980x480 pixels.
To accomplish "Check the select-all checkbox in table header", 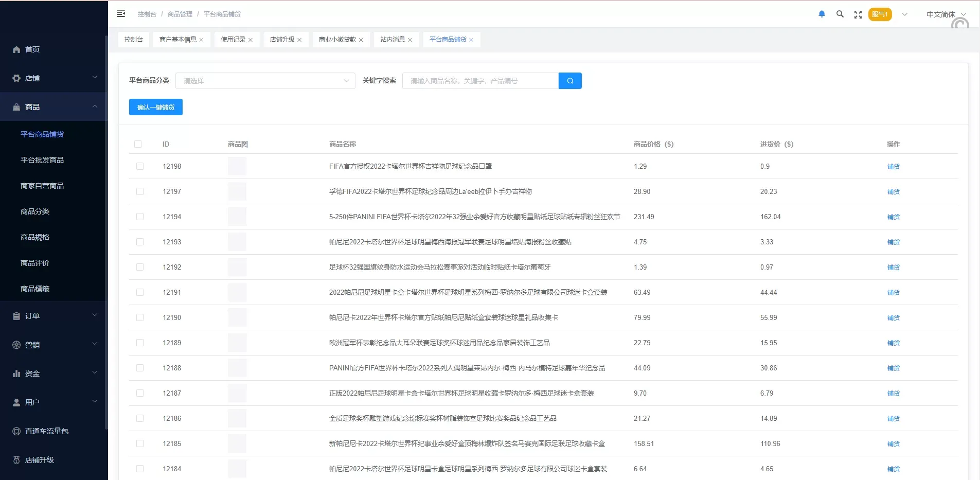I will [x=138, y=144].
